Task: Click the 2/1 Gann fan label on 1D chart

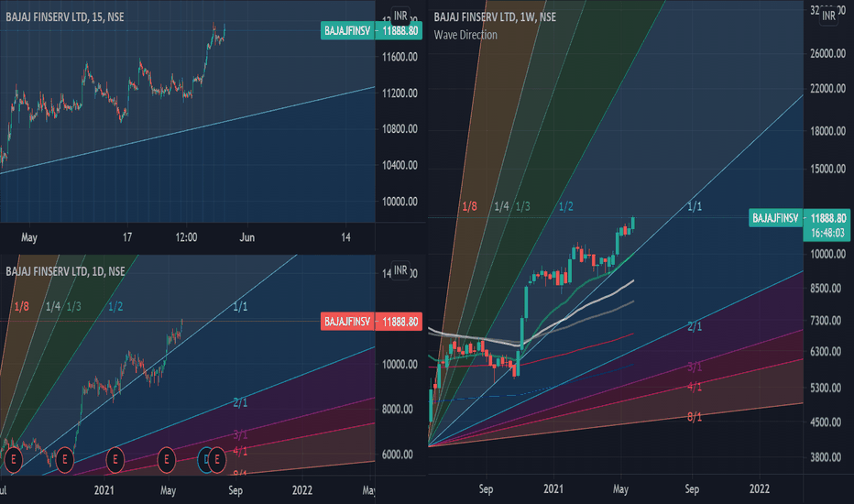Action: tap(240, 402)
